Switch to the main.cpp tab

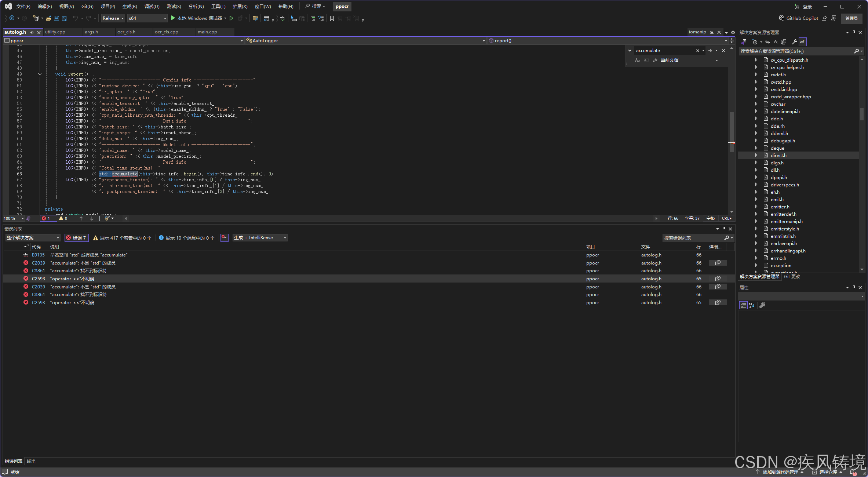207,32
